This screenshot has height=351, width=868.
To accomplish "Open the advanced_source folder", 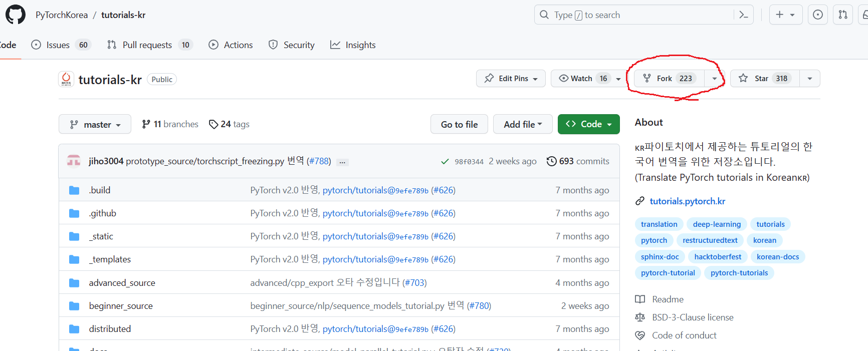I will click(122, 283).
